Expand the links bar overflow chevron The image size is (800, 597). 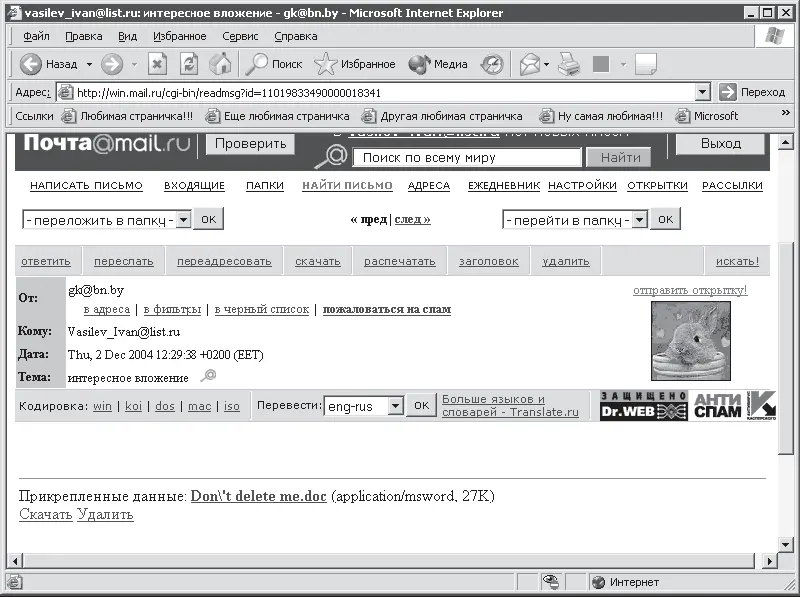coord(786,113)
